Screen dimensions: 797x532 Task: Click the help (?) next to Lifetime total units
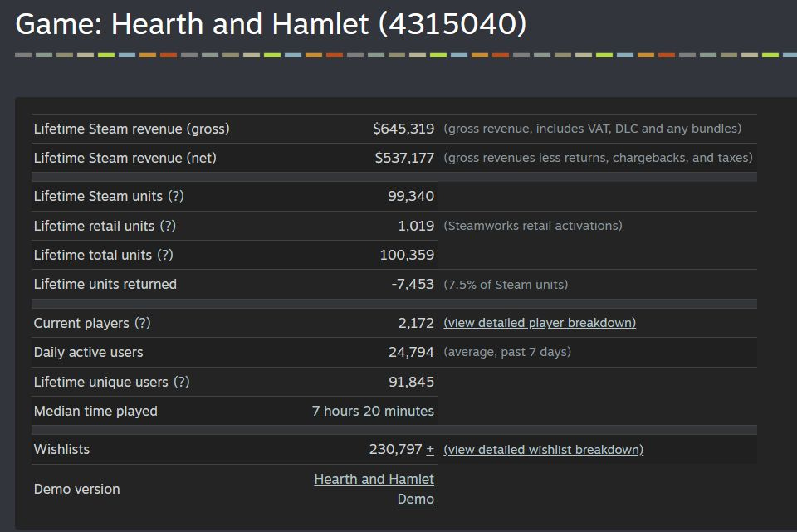coord(165,255)
